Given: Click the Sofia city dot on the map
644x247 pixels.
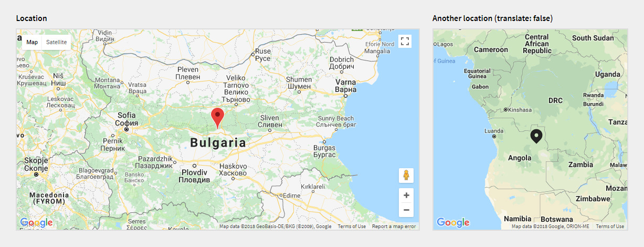Looking at the screenshot, I should coord(126,128).
